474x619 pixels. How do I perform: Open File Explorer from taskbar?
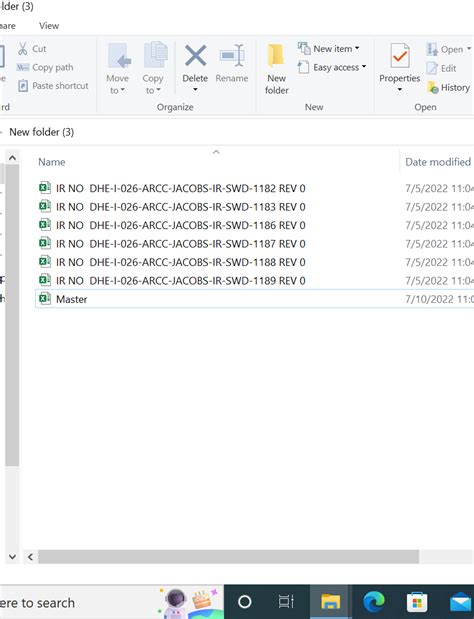tap(330, 602)
